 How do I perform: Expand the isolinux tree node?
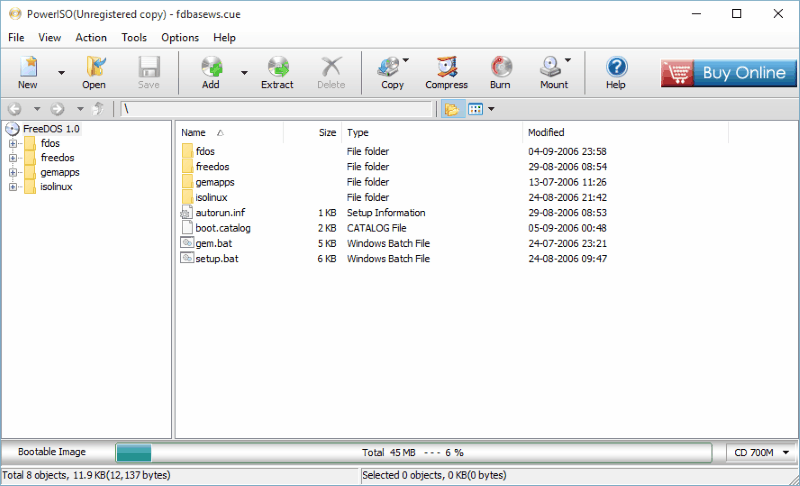point(13,187)
